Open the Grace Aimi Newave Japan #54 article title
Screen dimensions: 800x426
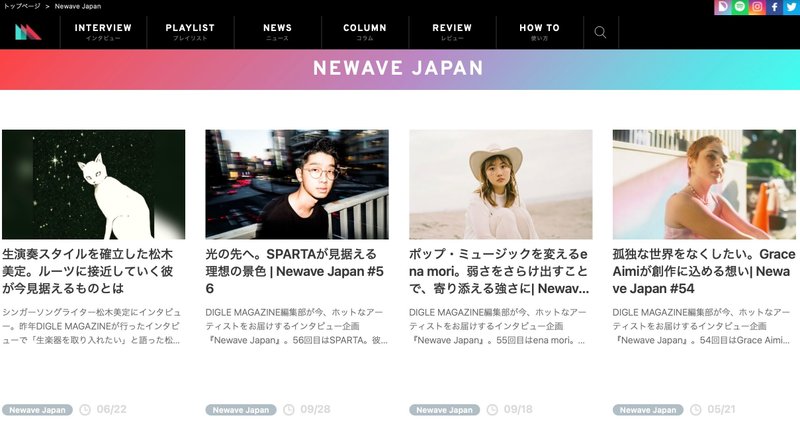tap(704, 271)
